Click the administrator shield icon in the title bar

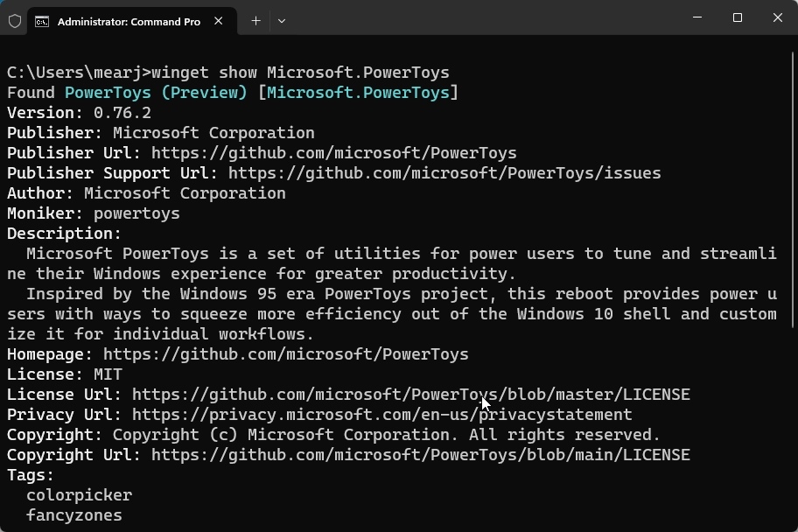coord(14,21)
